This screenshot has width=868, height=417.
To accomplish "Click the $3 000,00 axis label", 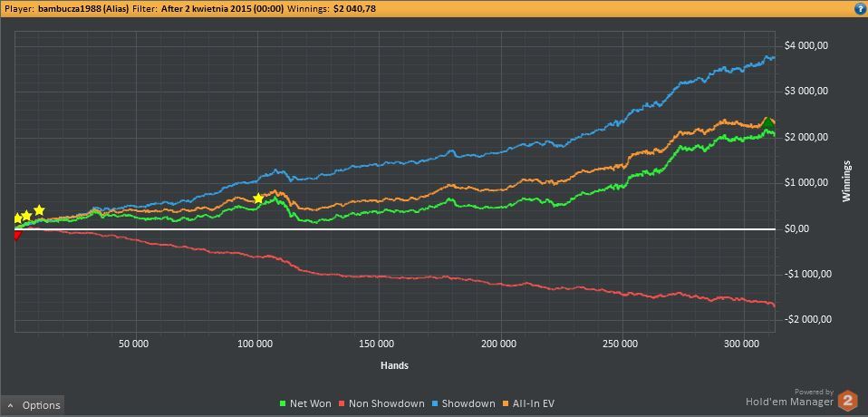I will 806,92.
